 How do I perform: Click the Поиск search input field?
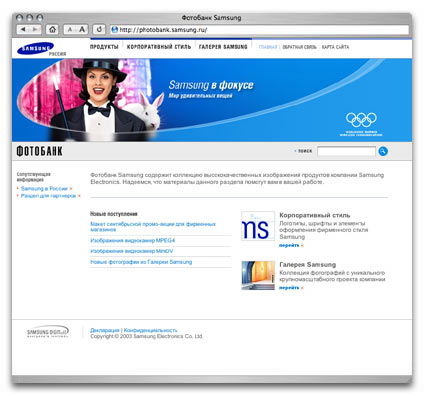[x=346, y=151]
